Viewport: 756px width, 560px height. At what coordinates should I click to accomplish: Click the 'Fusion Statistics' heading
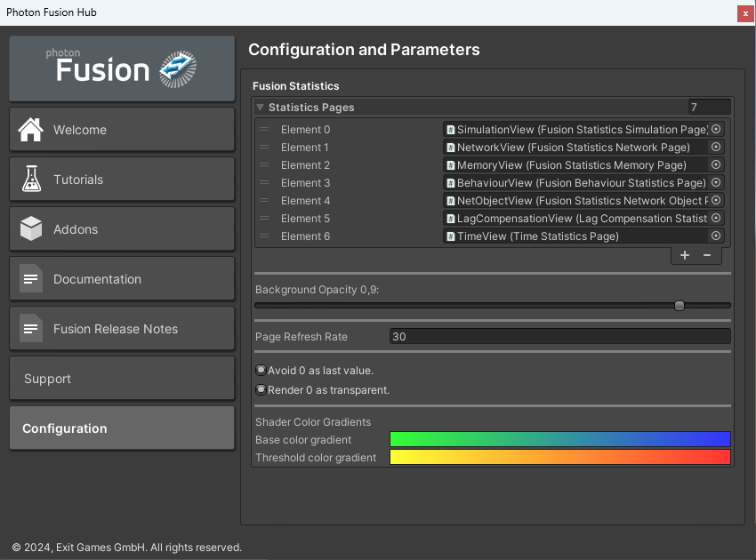click(x=295, y=86)
